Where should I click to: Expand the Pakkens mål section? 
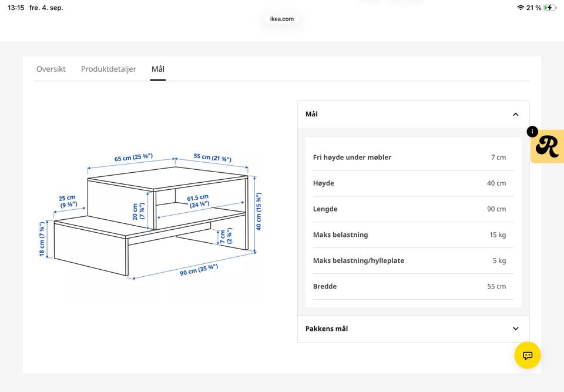tap(413, 329)
